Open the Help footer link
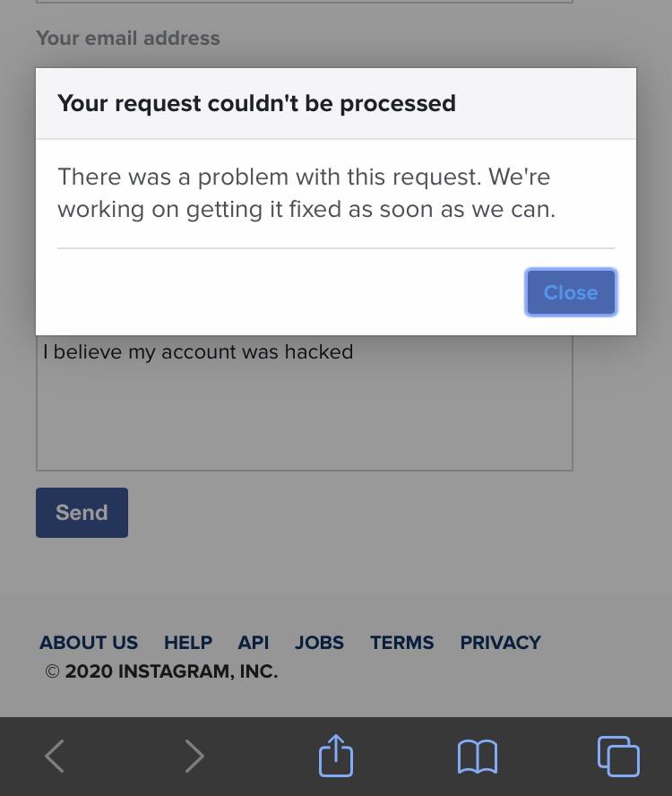 point(188,643)
